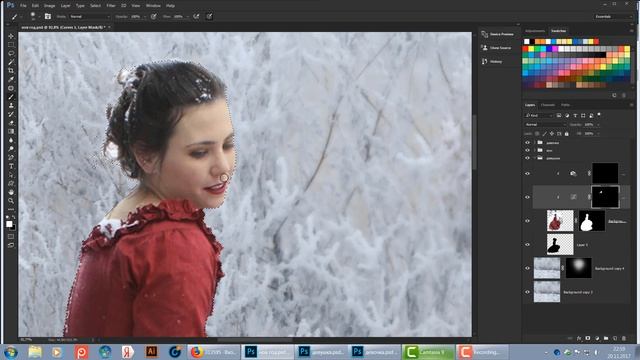Enable airbrush build-up icon in options bar
The image size is (640, 360).
196,16
